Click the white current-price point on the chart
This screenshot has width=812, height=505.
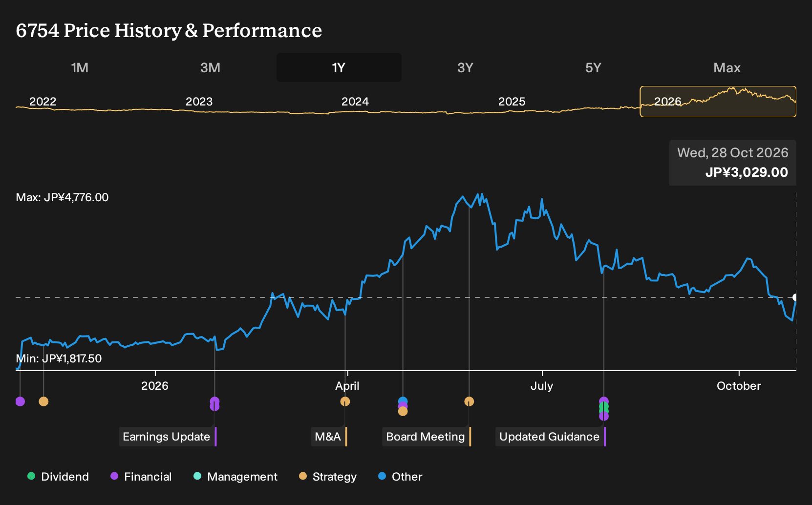[x=795, y=297]
